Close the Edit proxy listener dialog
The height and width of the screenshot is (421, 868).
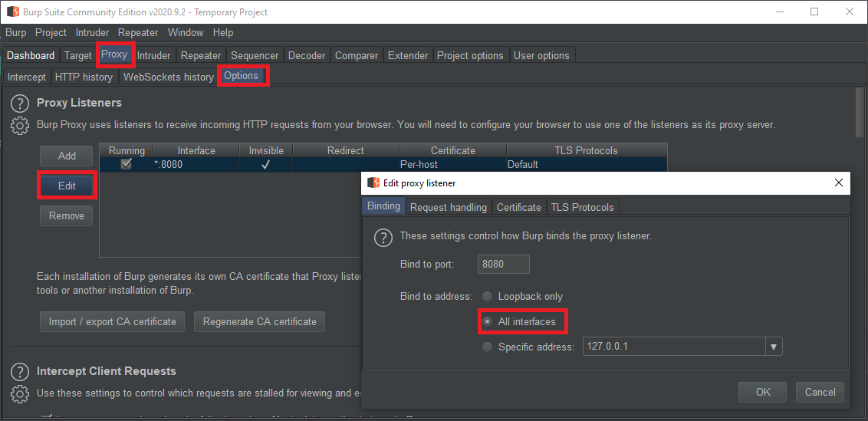point(839,183)
